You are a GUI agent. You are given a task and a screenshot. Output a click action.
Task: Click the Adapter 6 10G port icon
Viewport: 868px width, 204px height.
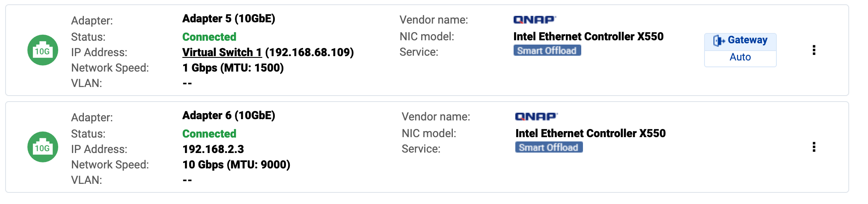coord(42,147)
